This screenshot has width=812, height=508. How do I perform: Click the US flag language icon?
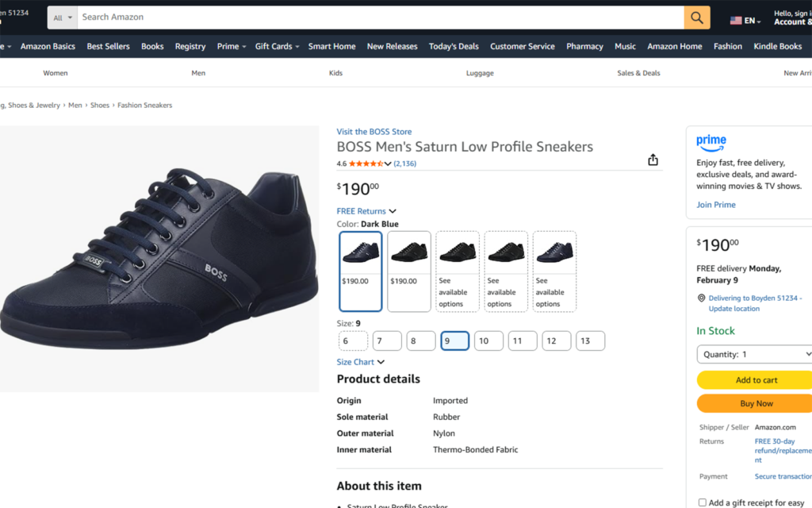tap(736, 21)
